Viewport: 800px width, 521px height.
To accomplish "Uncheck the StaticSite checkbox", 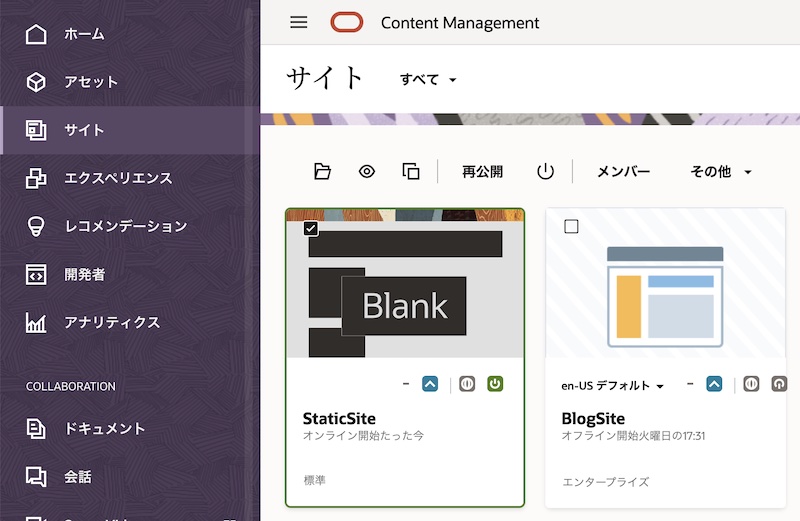I will (x=311, y=228).
